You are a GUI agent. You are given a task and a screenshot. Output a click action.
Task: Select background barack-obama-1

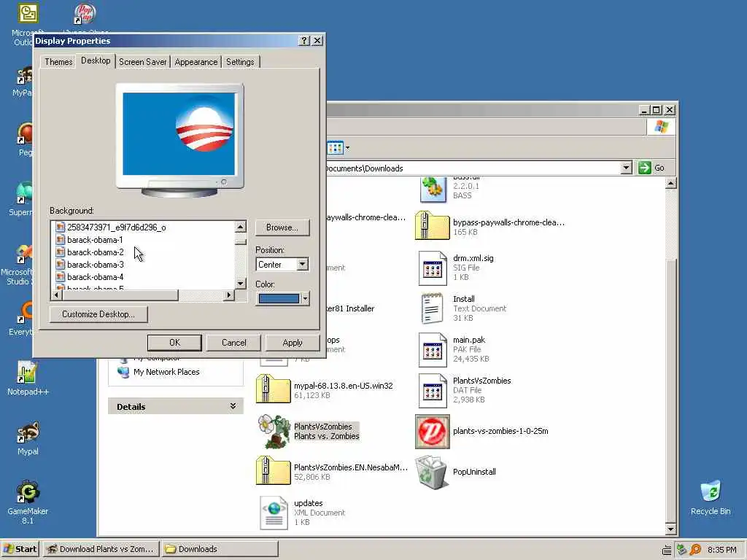pos(95,239)
